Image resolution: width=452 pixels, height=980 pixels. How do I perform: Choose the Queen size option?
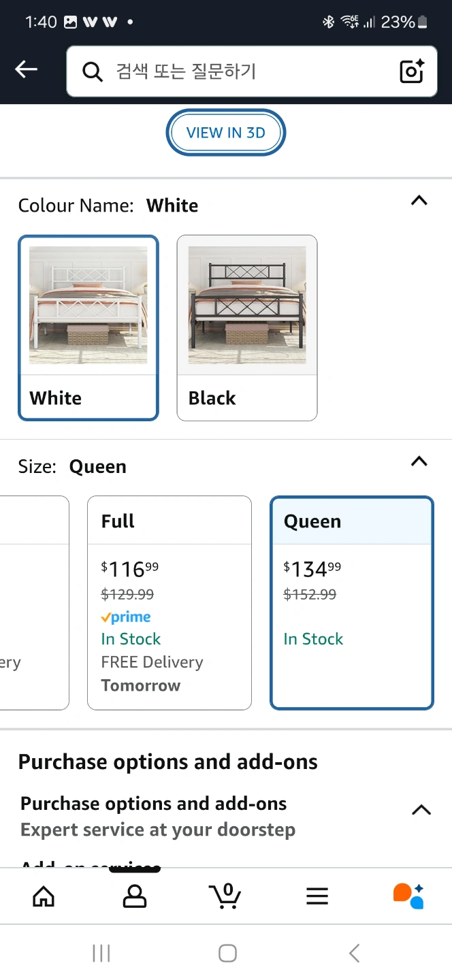click(352, 602)
